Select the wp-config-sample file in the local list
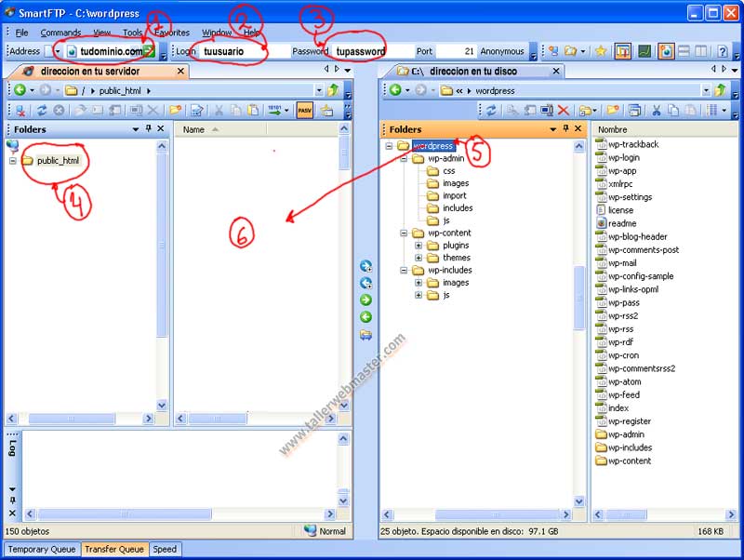 tap(635, 276)
